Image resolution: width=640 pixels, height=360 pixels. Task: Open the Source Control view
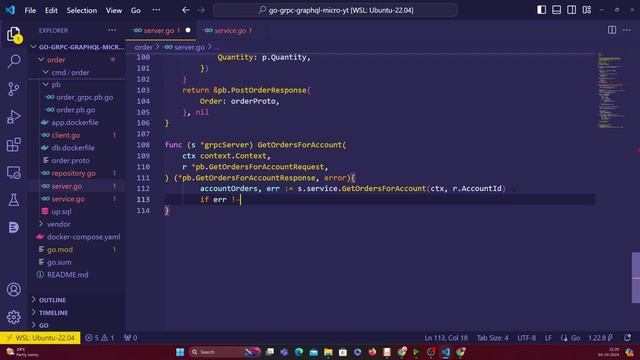(x=13, y=89)
